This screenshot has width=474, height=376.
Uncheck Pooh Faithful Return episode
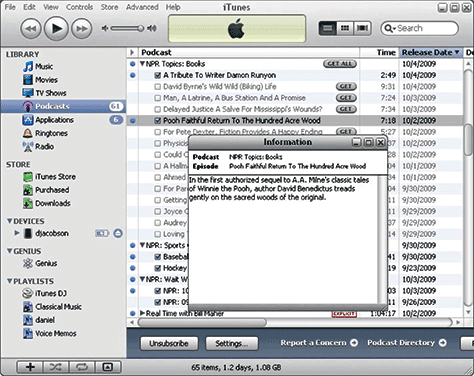pyautogui.click(x=158, y=121)
